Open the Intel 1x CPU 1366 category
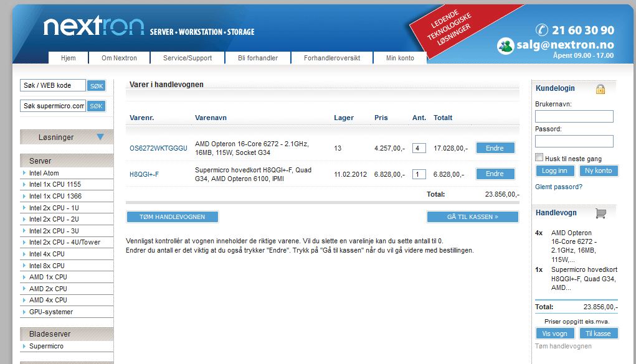636x364 pixels. coord(55,196)
